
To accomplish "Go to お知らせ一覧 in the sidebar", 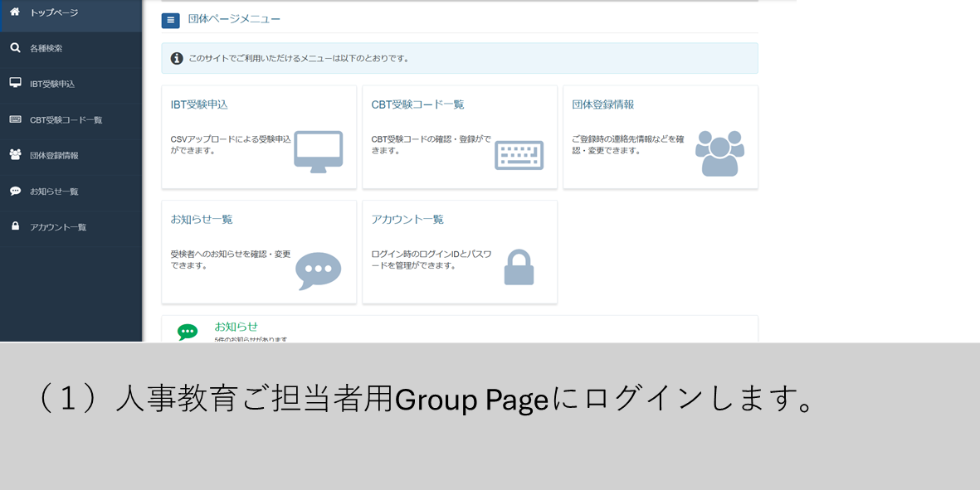I will tap(71, 192).
